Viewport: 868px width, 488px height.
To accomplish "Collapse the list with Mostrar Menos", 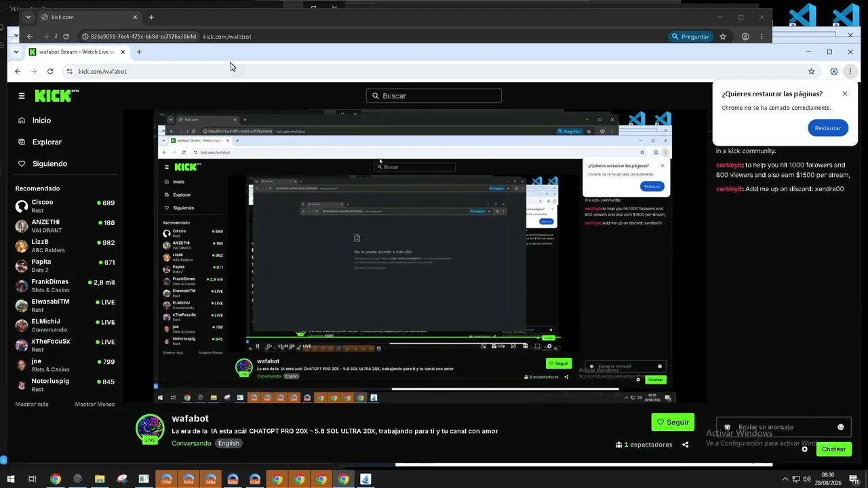I will click(x=95, y=405).
